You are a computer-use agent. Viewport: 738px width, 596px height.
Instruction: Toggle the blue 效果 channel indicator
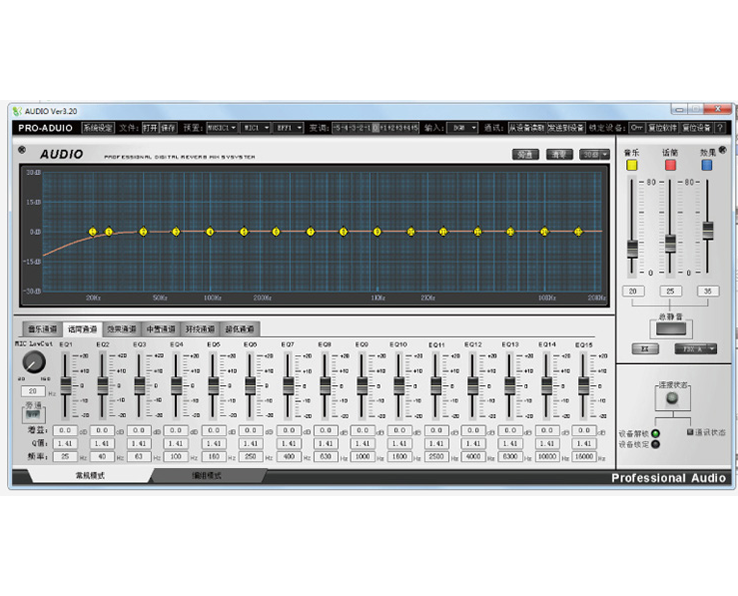(x=707, y=165)
